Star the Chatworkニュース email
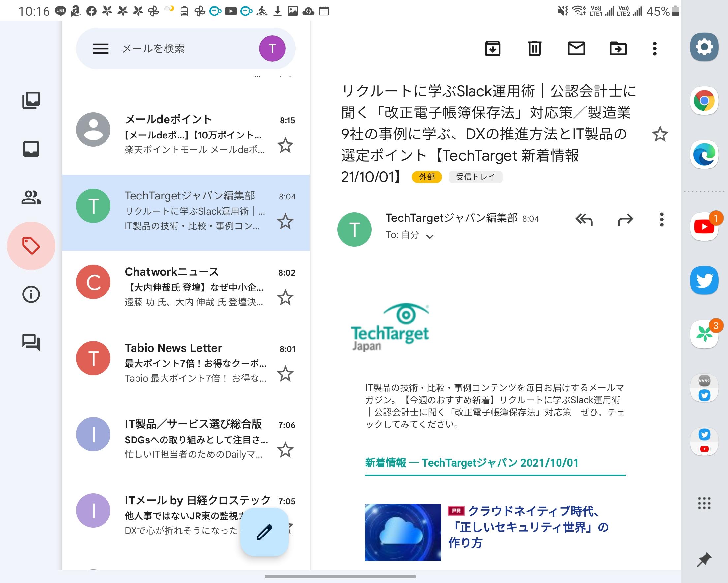This screenshot has width=728, height=583. (285, 297)
